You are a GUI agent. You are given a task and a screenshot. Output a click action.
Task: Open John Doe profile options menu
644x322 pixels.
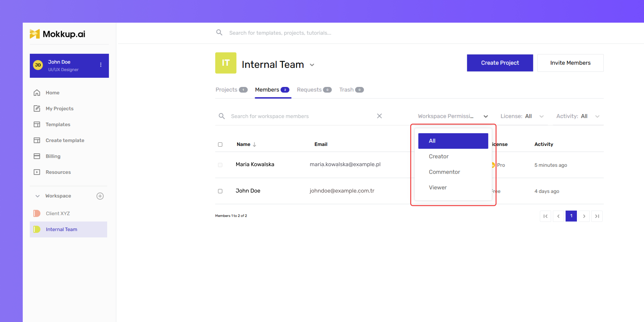pyautogui.click(x=101, y=65)
